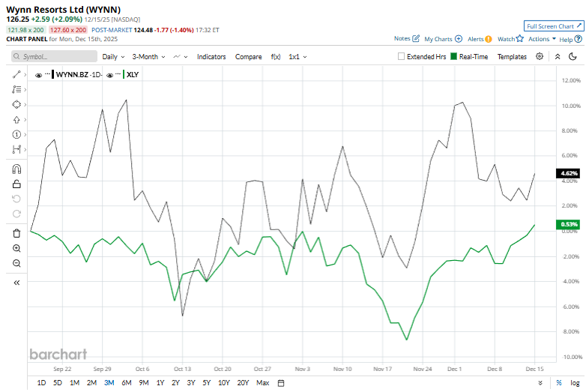586x392 pixels.
Task: Select the trend line drawing tool
Action: click(x=16, y=74)
